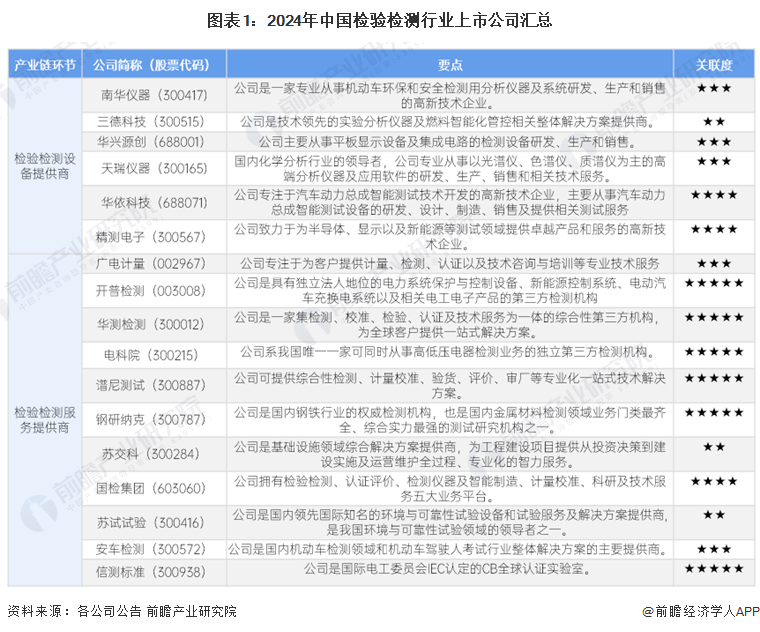The width and height of the screenshot is (760, 632).
Task: Click the four-star rating for 国检集团
Action: pos(714,481)
